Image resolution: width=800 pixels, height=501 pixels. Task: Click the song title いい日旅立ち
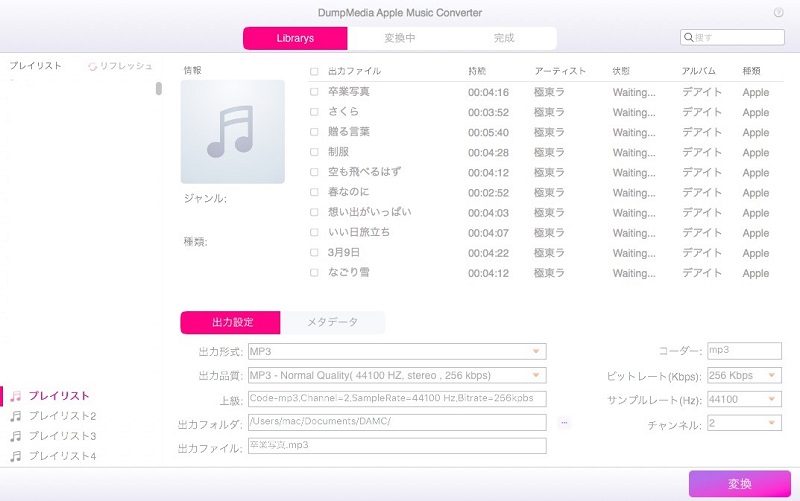[359, 232]
